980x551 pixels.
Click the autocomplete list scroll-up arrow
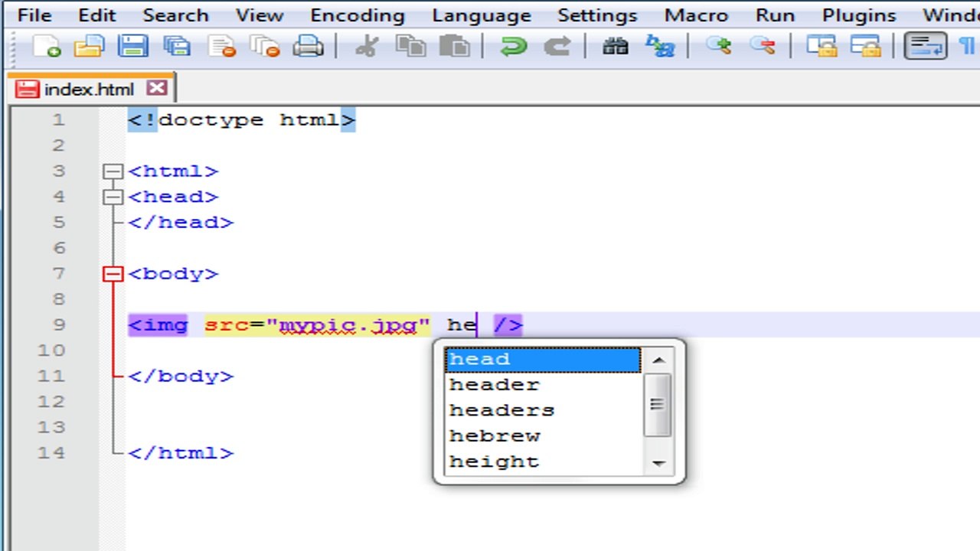pos(658,359)
